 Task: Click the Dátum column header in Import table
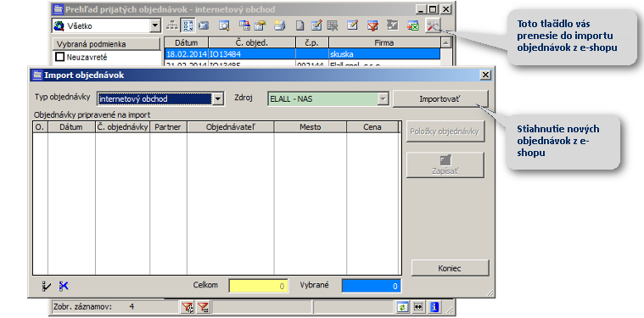click(x=71, y=127)
